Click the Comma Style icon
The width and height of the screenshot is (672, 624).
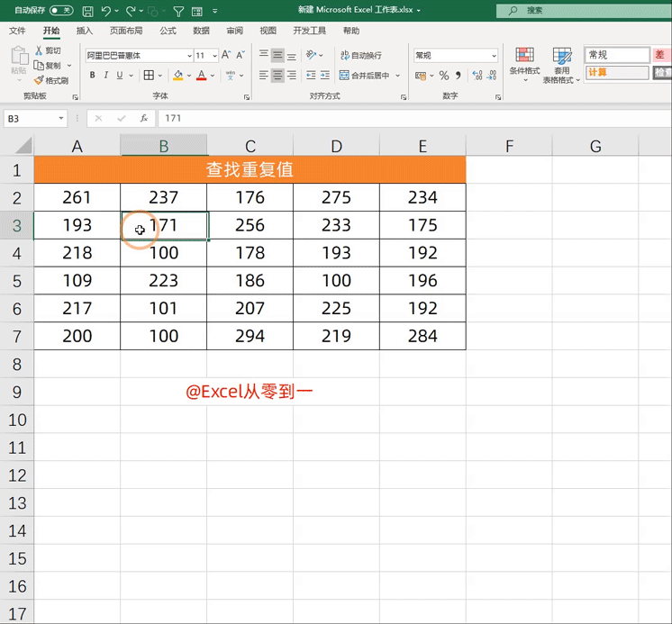[459, 76]
